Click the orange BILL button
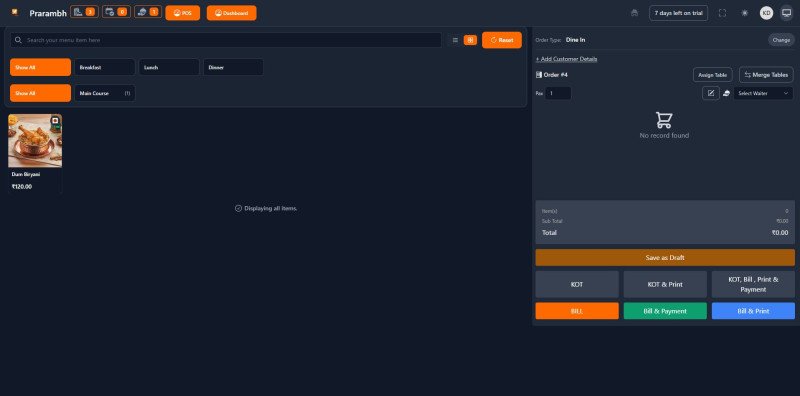 click(x=577, y=311)
